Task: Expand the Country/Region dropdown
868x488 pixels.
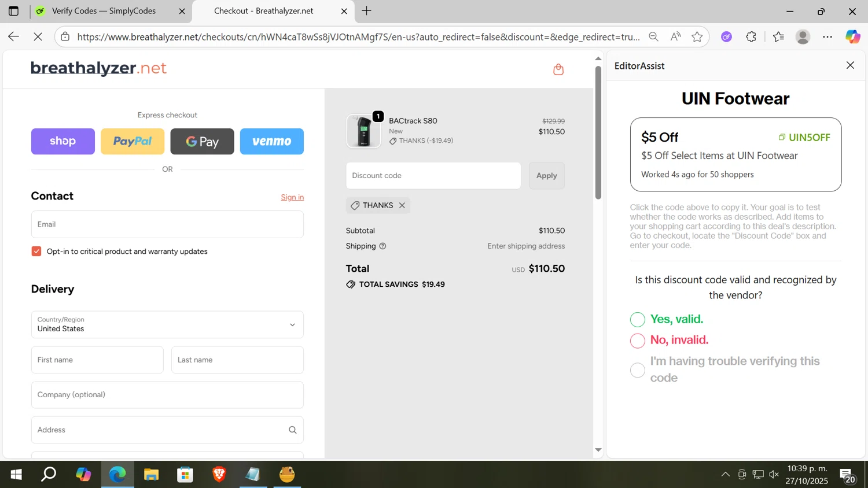Action: click(x=167, y=324)
